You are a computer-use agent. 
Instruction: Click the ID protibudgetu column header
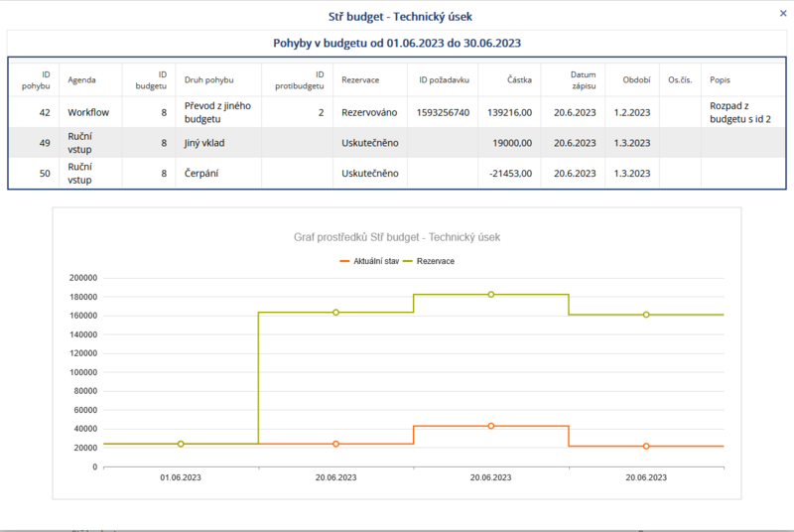300,80
